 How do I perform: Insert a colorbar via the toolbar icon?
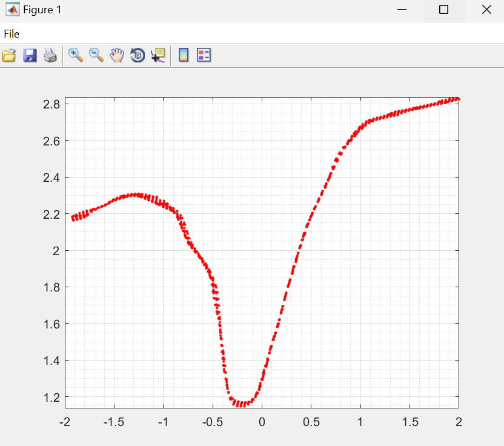coord(184,56)
